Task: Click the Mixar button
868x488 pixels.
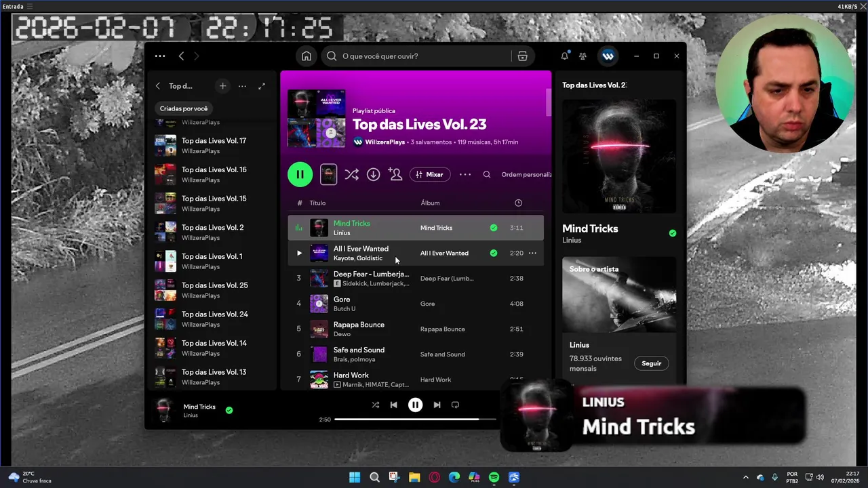Action: pyautogui.click(x=429, y=174)
